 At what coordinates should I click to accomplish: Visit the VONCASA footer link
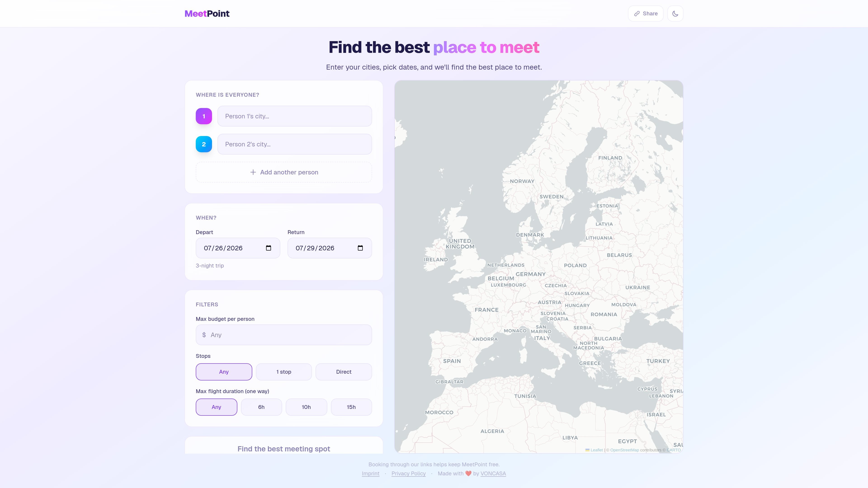coord(493,474)
